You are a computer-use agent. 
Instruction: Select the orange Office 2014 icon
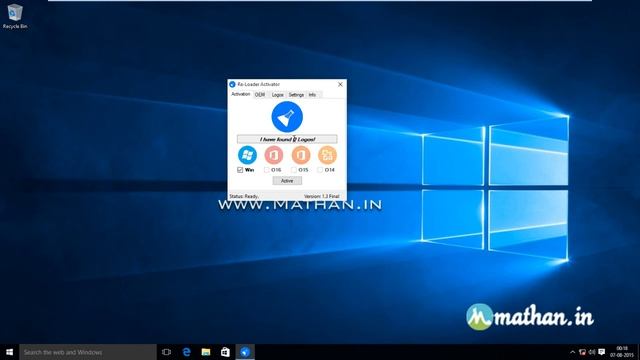pyautogui.click(x=327, y=155)
